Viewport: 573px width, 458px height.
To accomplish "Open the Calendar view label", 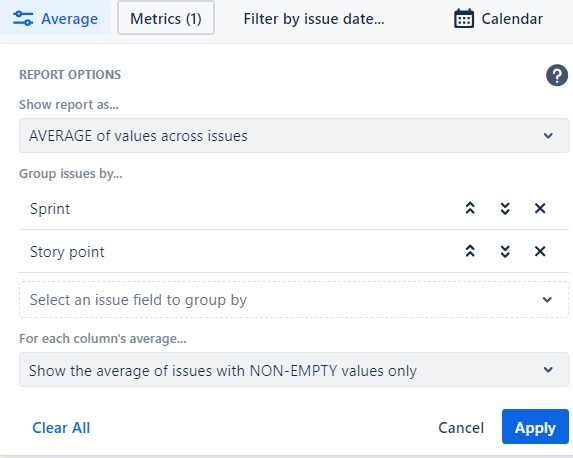I will tap(512, 19).
